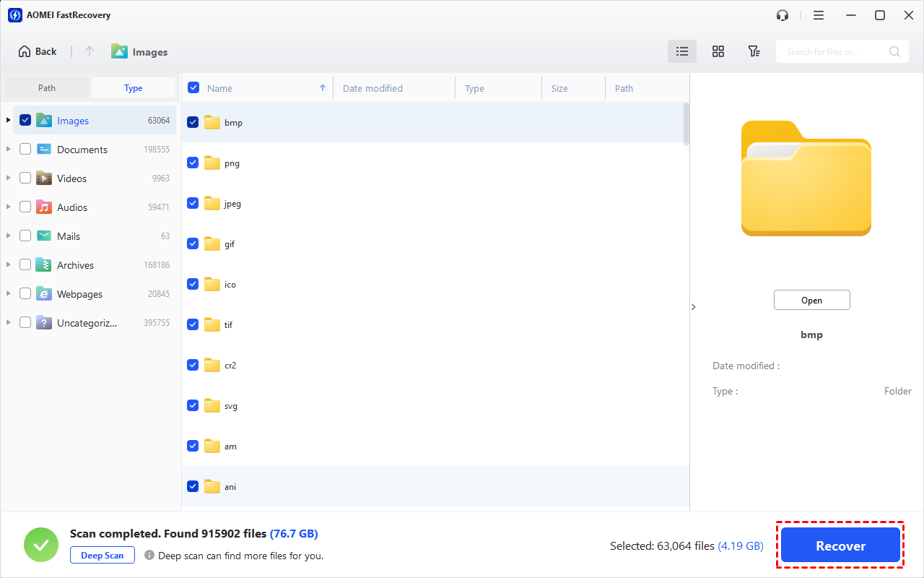This screenshot has width=924, height=578.
Task: Click the deep scan info icon
Action: coord(149,556)
